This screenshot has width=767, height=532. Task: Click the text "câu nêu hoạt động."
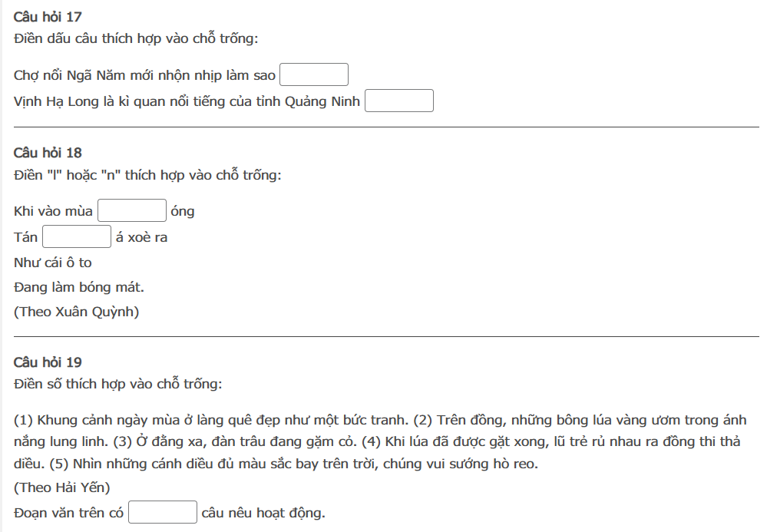[x=263, y=513]
